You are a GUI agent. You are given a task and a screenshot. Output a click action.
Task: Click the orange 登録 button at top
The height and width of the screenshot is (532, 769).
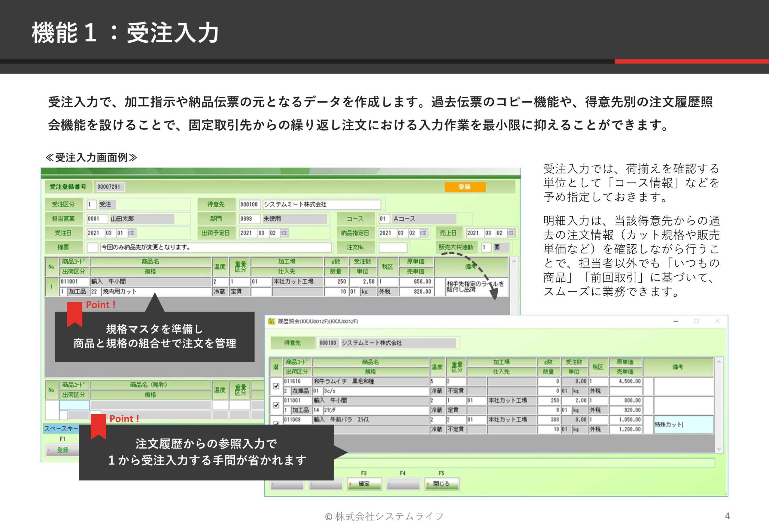(465, 187)
